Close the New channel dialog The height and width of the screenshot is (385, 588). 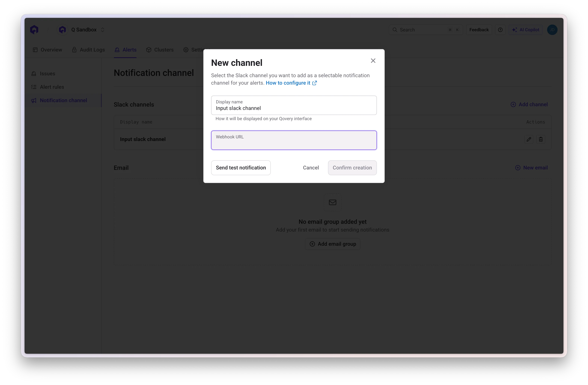373,61
